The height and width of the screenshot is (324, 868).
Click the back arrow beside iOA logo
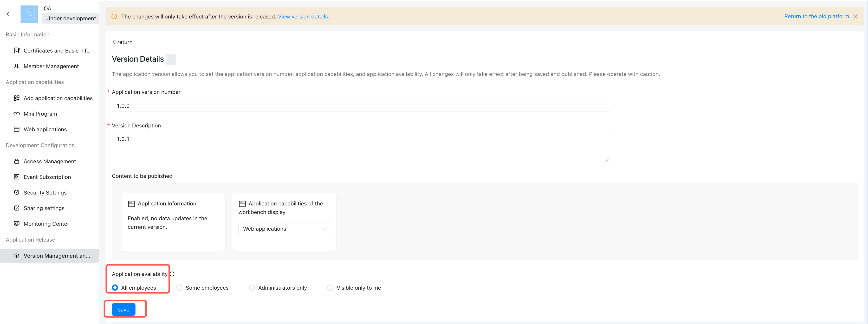click(x=8, y=14)
